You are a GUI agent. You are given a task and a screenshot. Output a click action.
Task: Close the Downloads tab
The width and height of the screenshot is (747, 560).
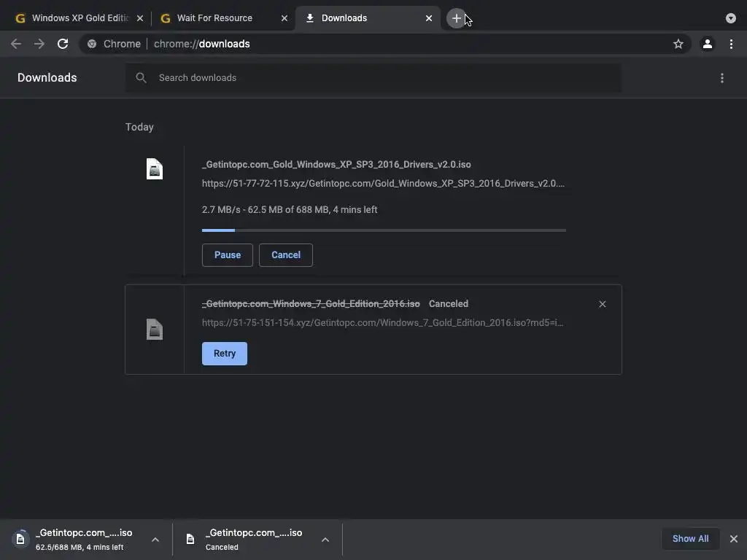[x=429, y=18]
